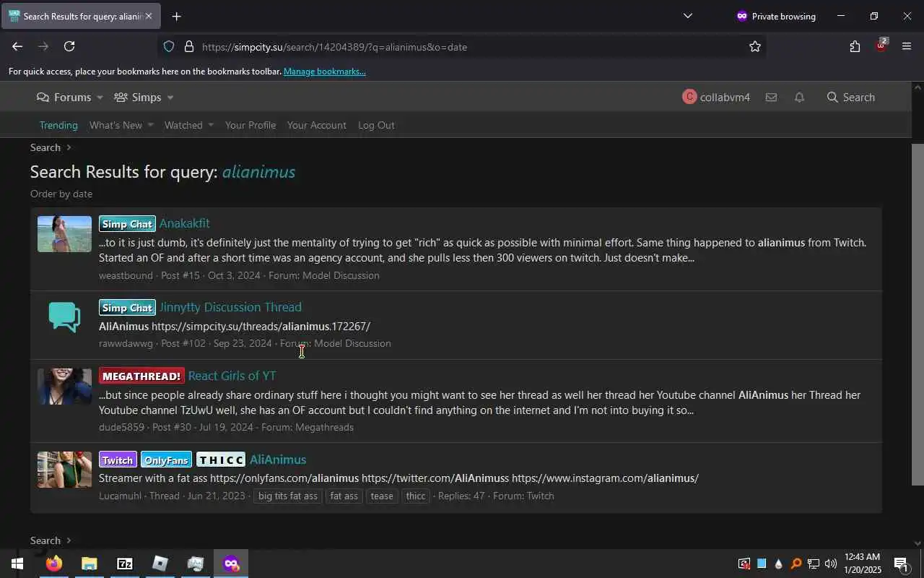Open the Forums navigation link
Image resolution: width=924 pixels, height=578 pixels.
[64, 97]
